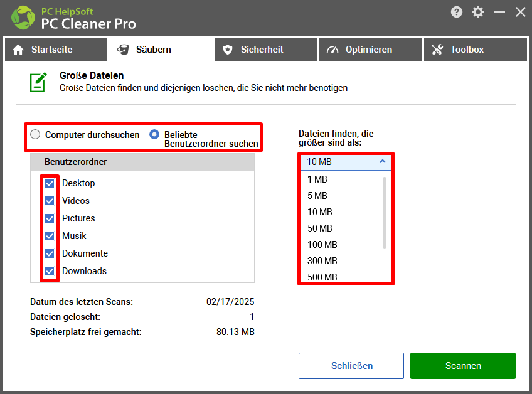This screenshot has width=532, height=394.
Task: Collapse the file size dropdown arrow
Action: tap(383, 161)
